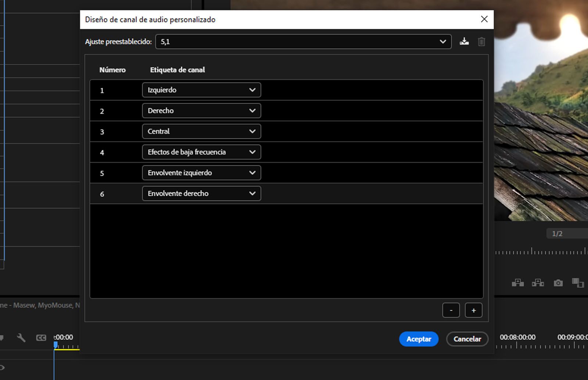
Task: Click the extract frame film icon
Action: pos(577,283)
